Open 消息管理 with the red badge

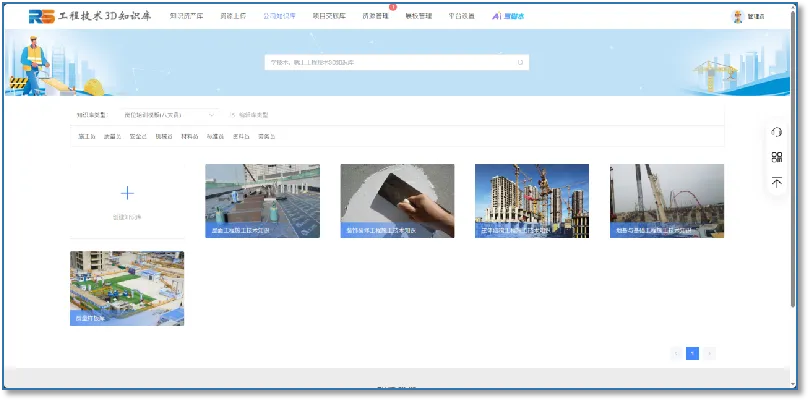pos(375,16)
